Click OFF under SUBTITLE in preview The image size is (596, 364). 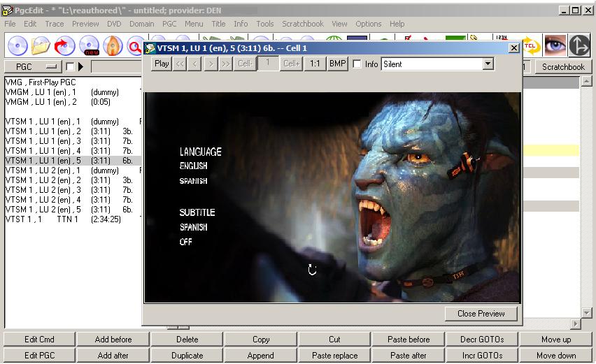point(186,242)
